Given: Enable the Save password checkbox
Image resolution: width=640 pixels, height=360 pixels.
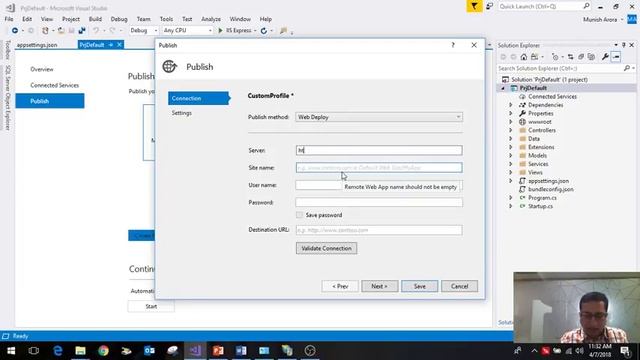Looking at the screenshot, I should coord(299,215).
